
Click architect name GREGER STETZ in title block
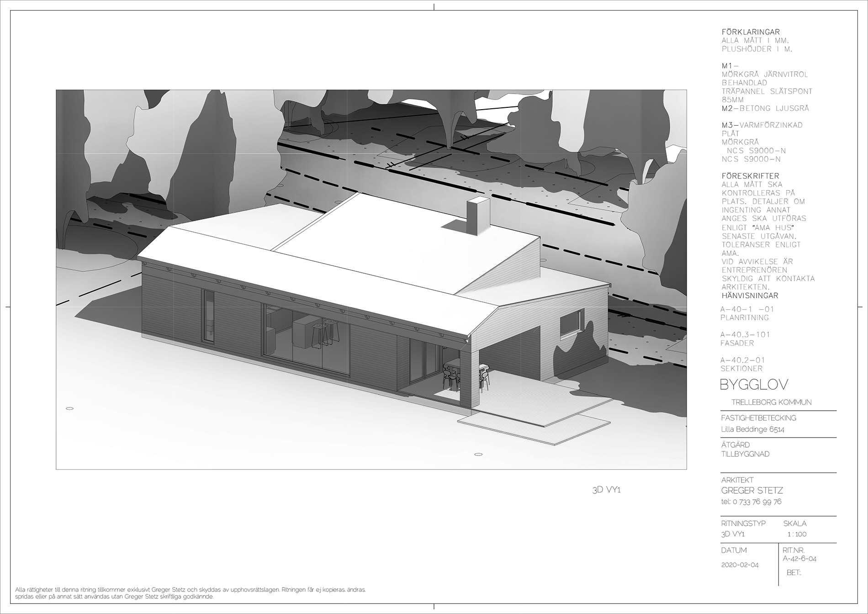(752, 491)
